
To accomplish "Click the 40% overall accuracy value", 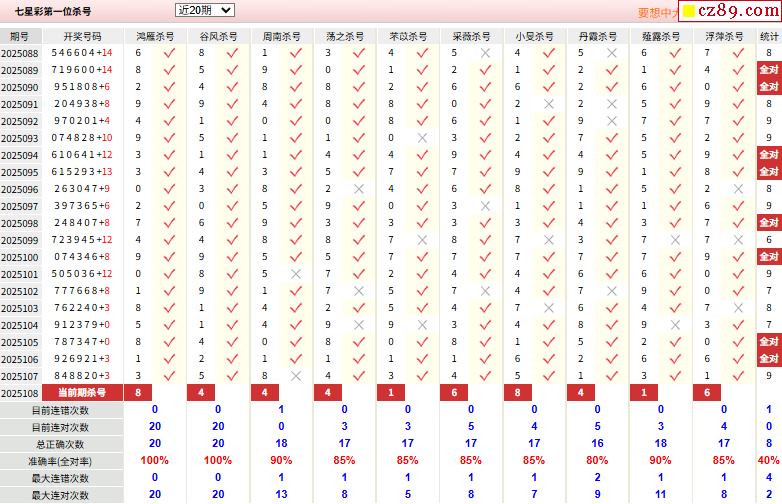I will pyautogui.click(x=769, y=460).
